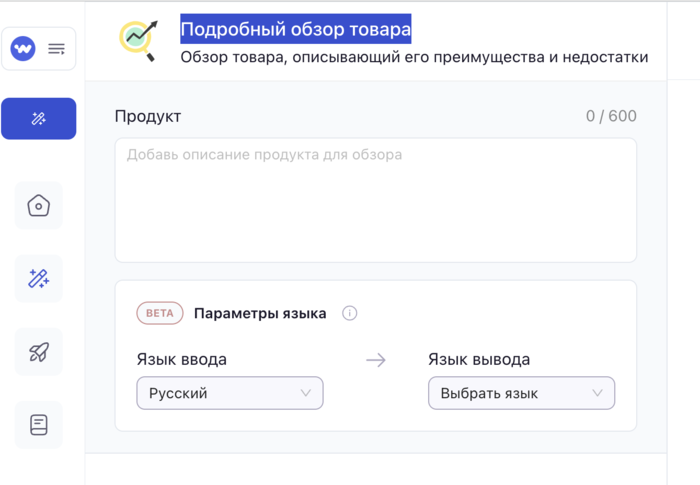Open the Язык ввода dropdown set to Русский
The height and width of the screenshot is (485, 700).
229,393
